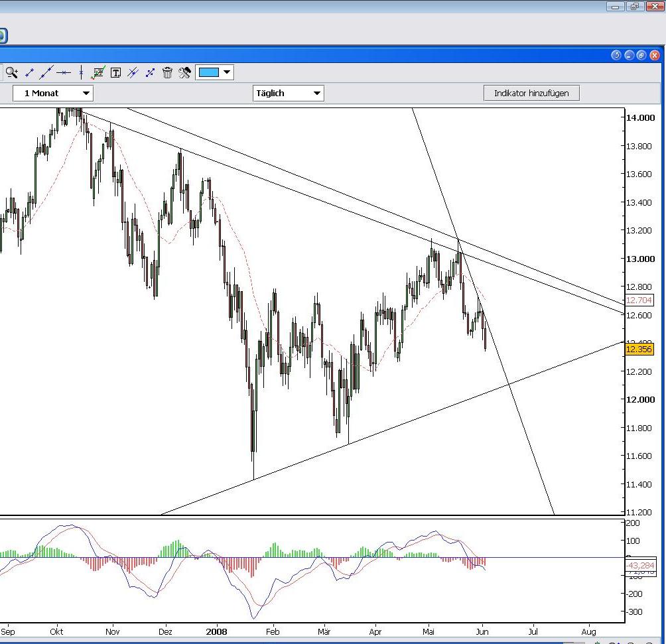
Task: Click the 2008 year label on time axis
Action: [217, 631]
